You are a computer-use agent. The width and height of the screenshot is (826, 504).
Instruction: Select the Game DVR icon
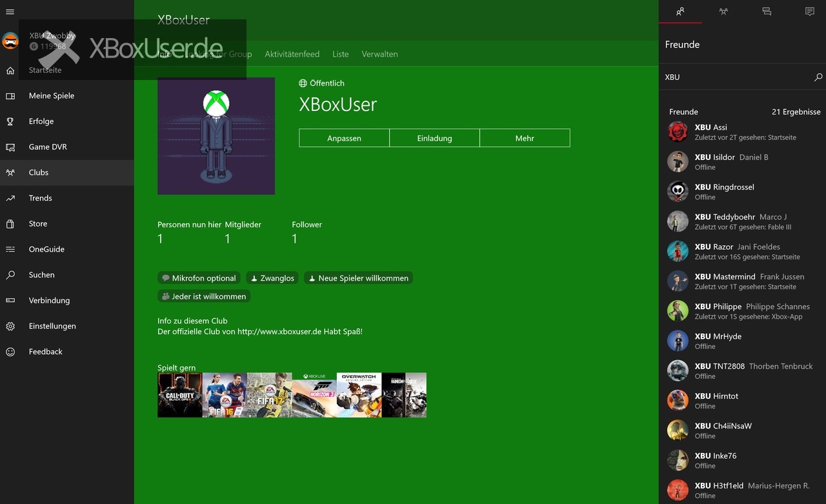[x=10, y=147]
